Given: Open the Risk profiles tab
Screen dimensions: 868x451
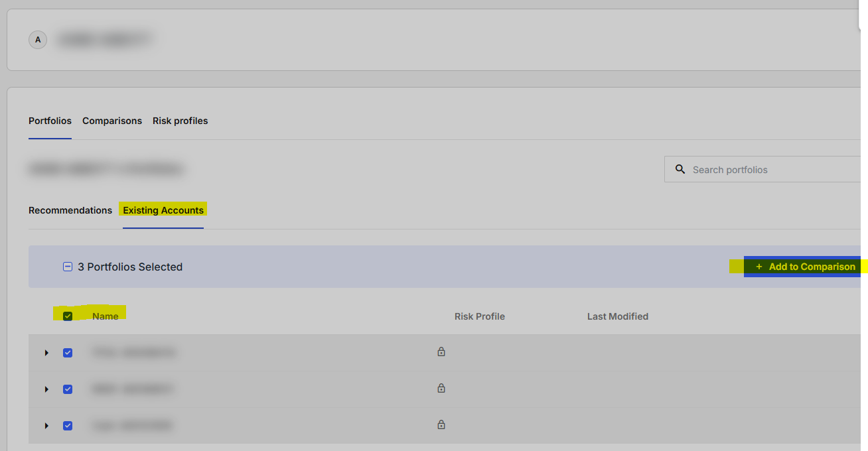Looking at the screenshot, I should click(180, 121).
